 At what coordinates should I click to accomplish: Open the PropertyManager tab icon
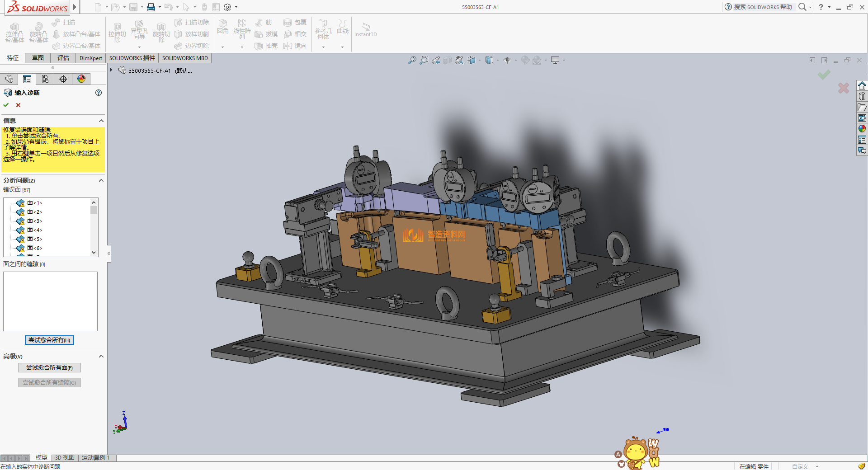[x=27, y=79]
